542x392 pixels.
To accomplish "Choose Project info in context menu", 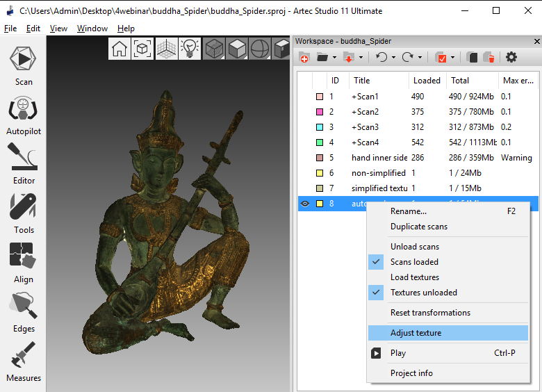I will coord(448,373).
